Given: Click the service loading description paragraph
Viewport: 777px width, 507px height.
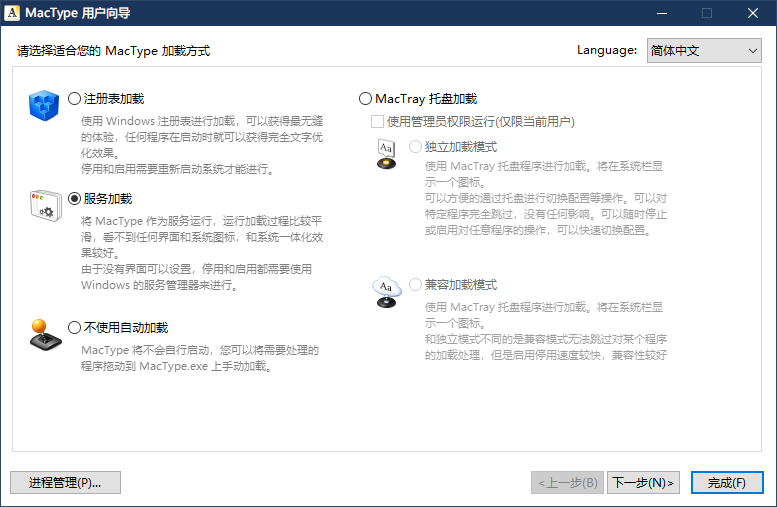Looking at the screenshot, I should point(202,253).
